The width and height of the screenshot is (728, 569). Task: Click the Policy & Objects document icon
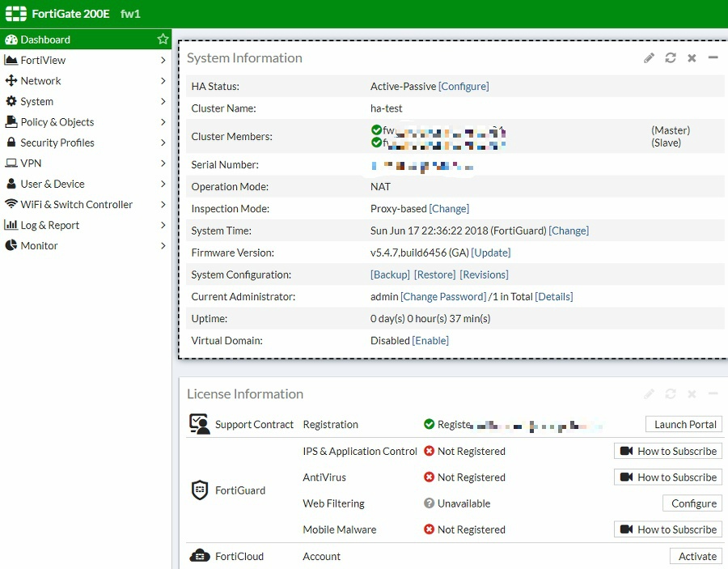click(11, 121)
